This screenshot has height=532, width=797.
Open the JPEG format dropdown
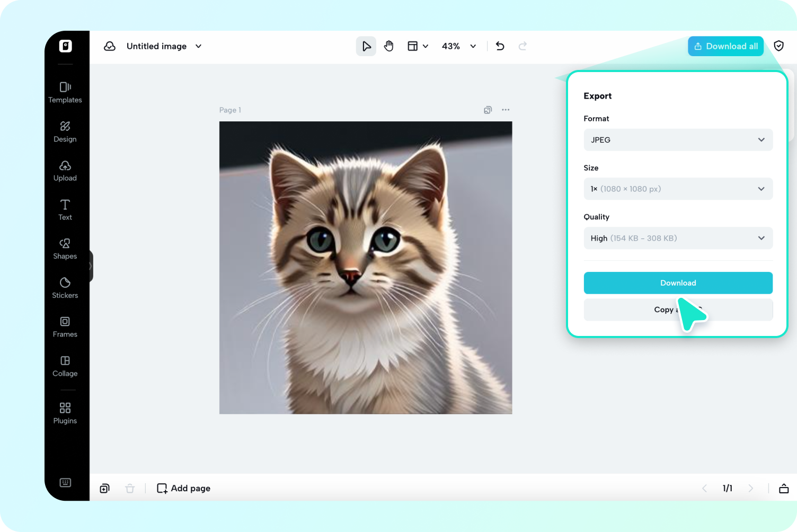coord(678,140)
